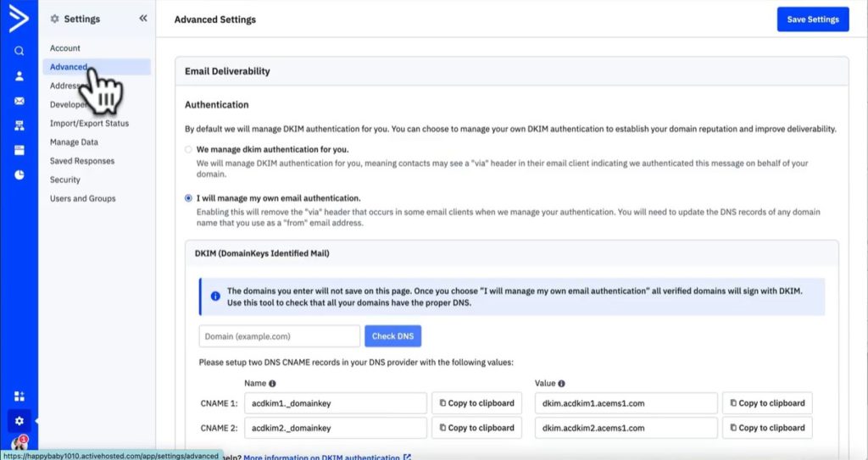Click the Domain (example.com) input field
Viewport: 868px width, 460px height.
(x=279, y=336)
